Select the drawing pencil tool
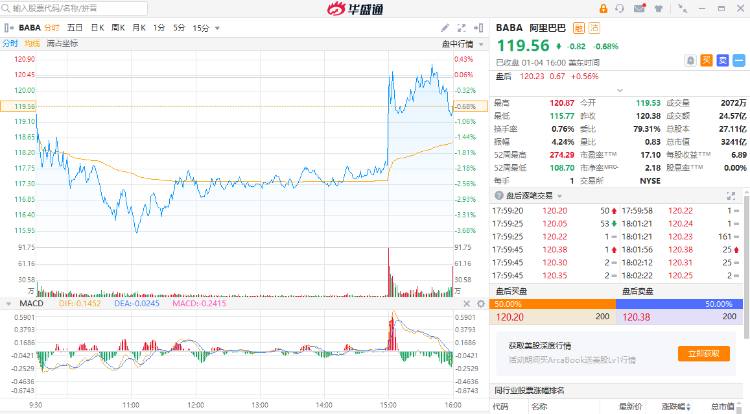This screenshot has height=414, width=750. 445,28
